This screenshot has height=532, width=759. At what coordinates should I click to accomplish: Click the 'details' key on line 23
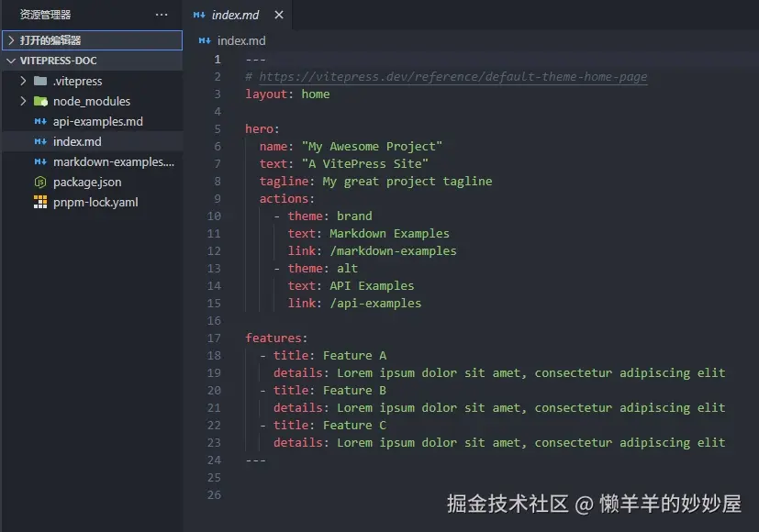[297, 442]
